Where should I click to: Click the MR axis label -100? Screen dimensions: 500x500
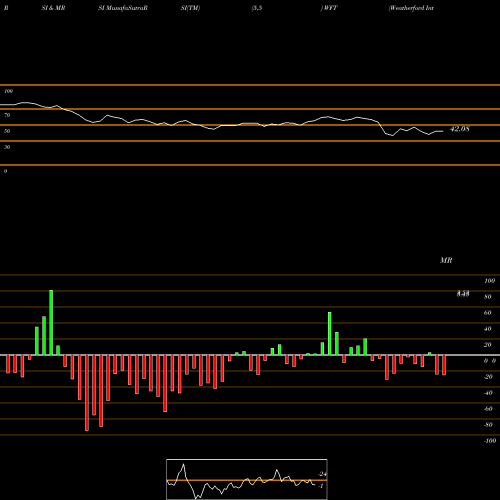[x=490, y=441]
